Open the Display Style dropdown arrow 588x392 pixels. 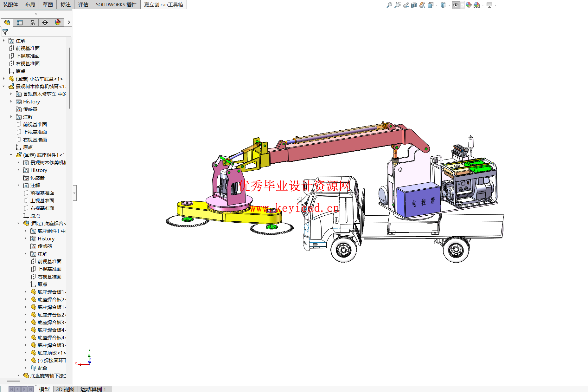point(449,5)
